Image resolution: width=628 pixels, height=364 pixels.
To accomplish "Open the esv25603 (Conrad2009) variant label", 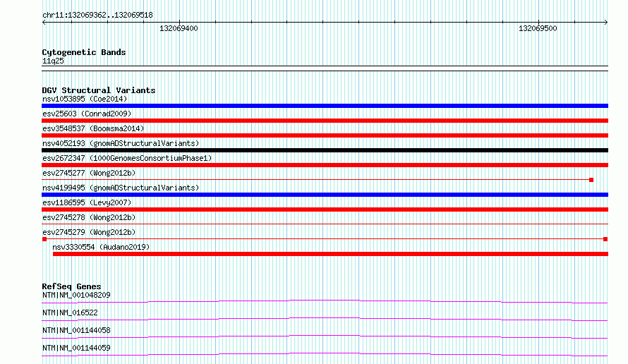I will pos(87,114).
